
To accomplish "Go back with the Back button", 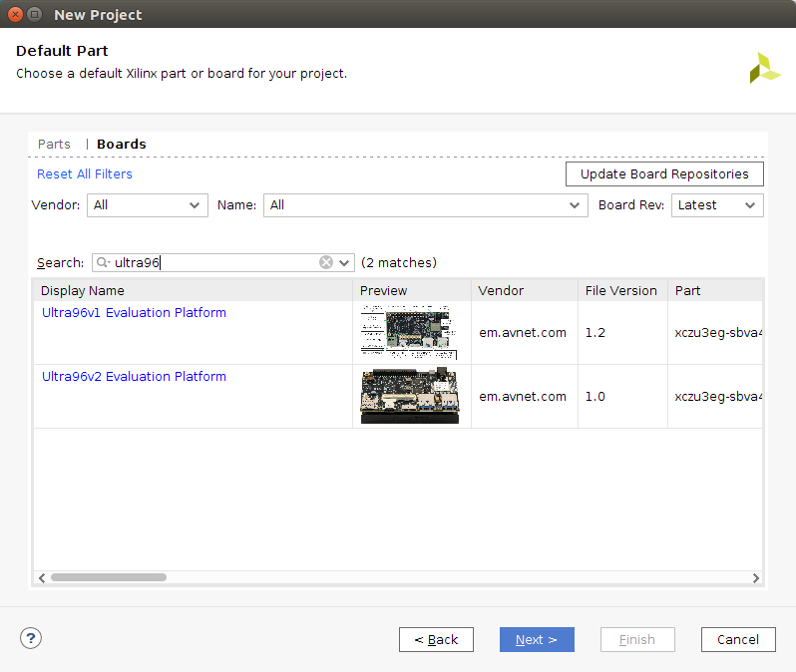I will coord(436,639).
